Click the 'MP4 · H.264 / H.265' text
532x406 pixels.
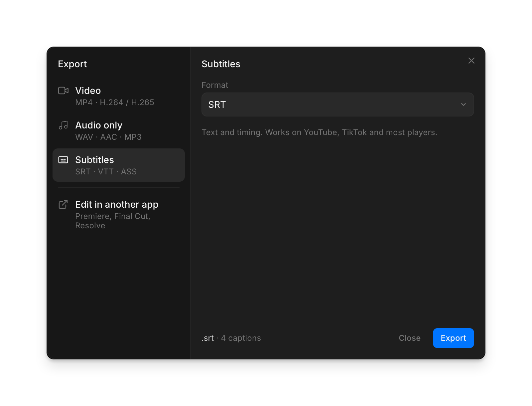click(x=115, y=102)
